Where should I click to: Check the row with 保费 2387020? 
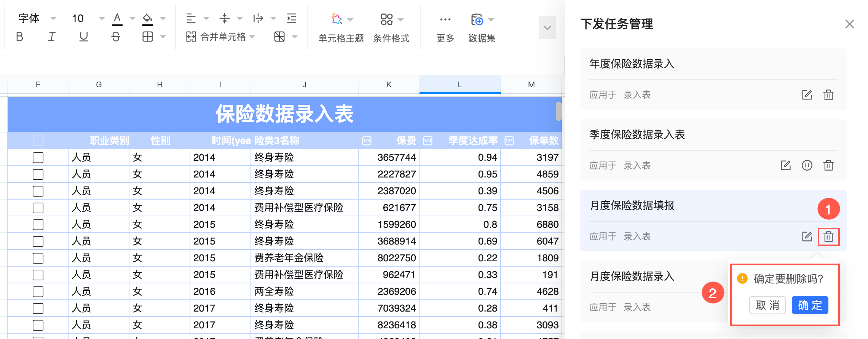click(38, 191)
